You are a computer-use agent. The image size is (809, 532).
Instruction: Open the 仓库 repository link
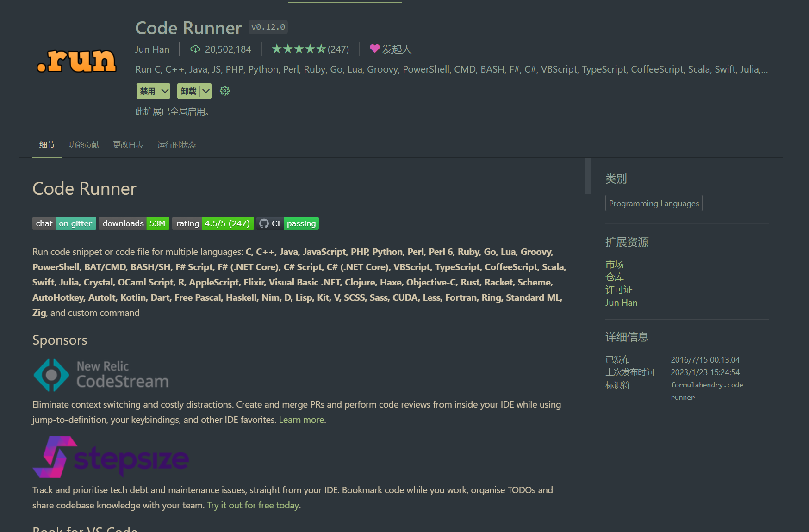point(615,277)
